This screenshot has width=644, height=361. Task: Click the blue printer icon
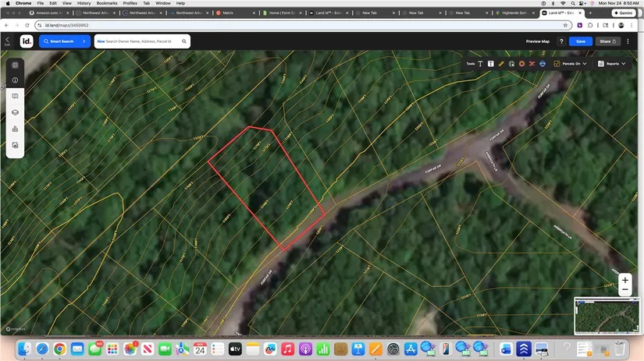click(542, 64)
